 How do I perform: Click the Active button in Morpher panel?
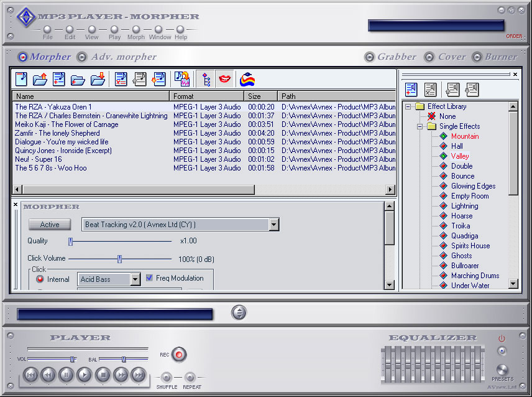click(x=50, y=225)
